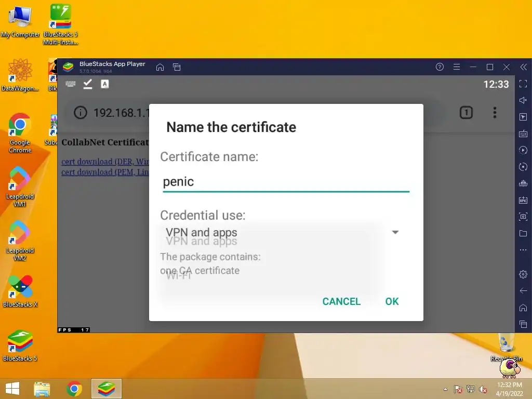This screenshot has width=532, height=399.
Task: Click the network tray icon
Action: [471, 389]
